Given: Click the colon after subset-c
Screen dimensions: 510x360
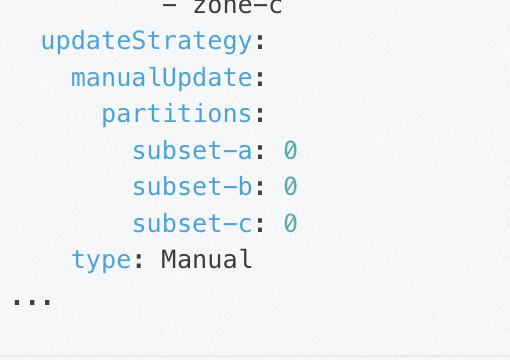Looking at the screenshot, I should pos(260,224).
